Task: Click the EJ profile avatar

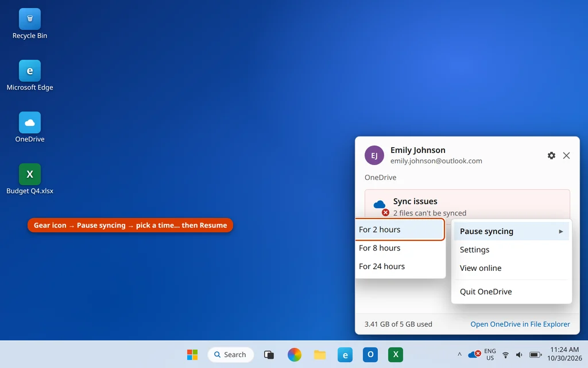Action: point(374,155)
